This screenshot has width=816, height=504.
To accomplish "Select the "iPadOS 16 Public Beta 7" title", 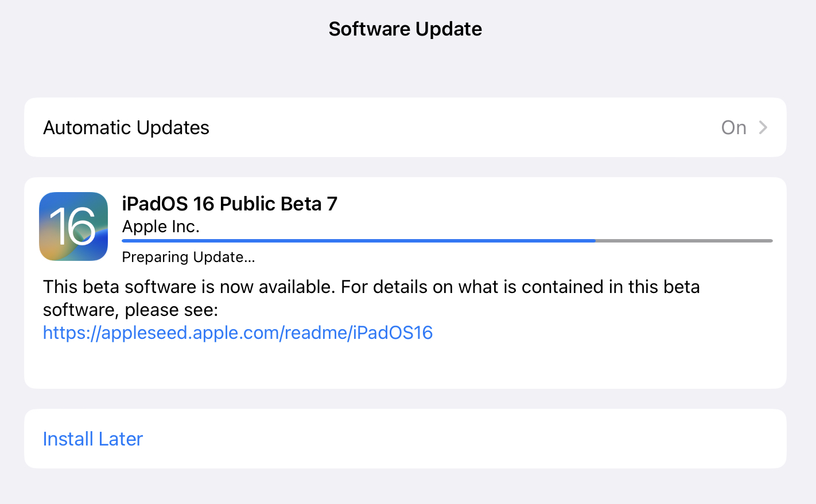I will tap(230, 204).
